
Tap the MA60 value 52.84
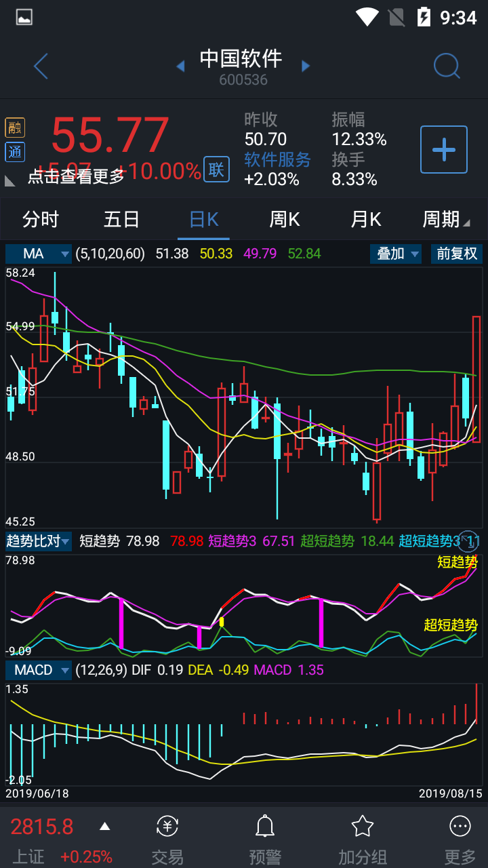click(x=304, y=254)
